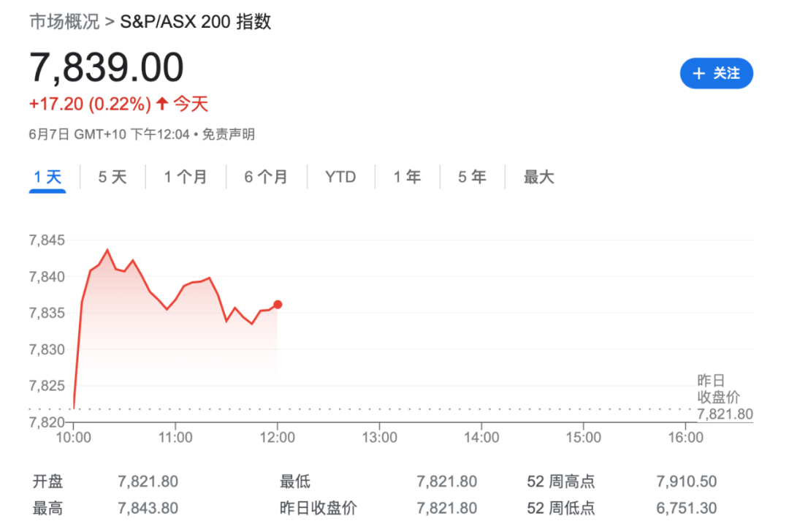The image size is (789, 532).
Task: Switch to the 1 个月 range tab
Action: click(x=186, y=177)
